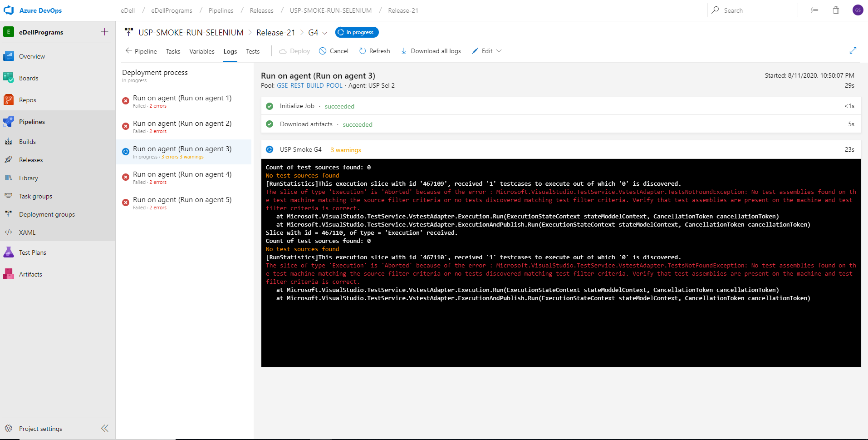The image size is (868, 440).
Task: Select Run on agent 5 failed job
Action: pos(182,199)
